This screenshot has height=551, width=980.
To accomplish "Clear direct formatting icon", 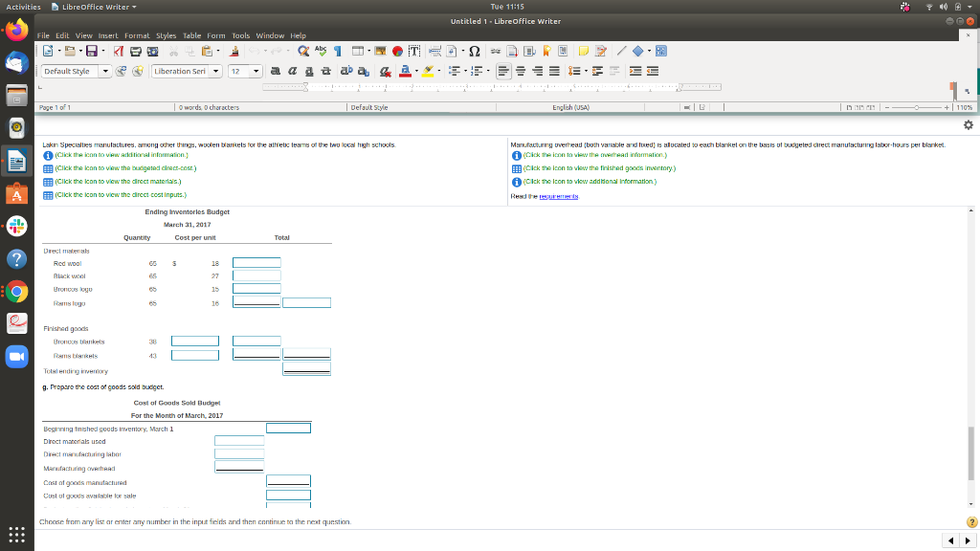I will point(386,71).
